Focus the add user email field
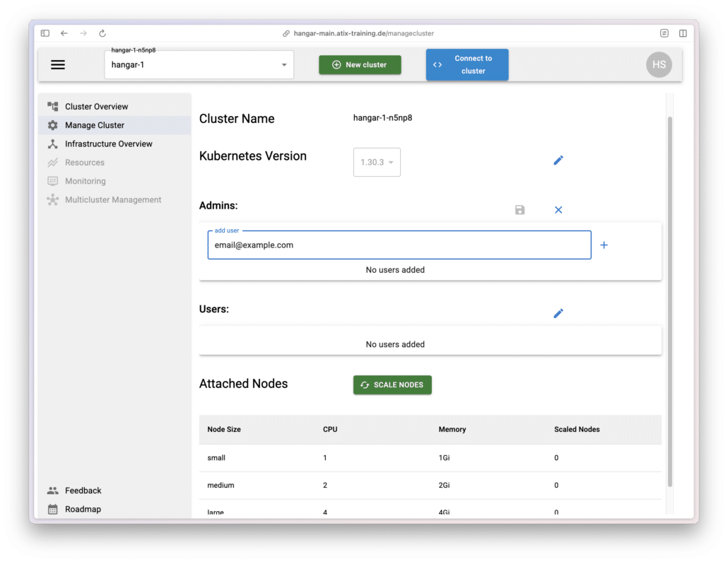728x562 pixels. pos(399,245)
